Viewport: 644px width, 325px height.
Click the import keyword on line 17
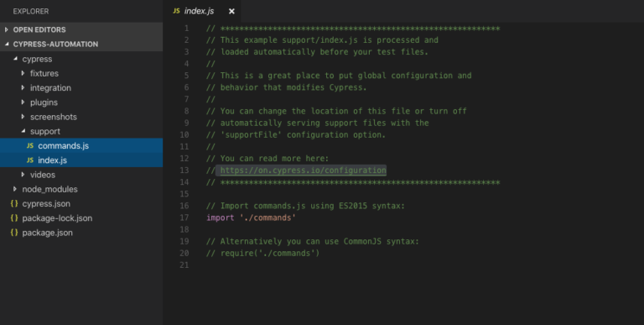pos(221,218)
